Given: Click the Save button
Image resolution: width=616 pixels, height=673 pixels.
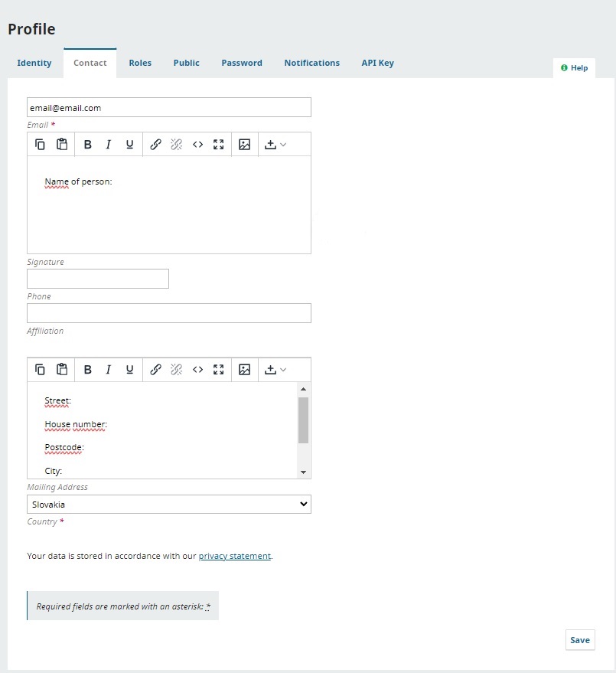Looking at the screenshot, I should click(x=579, y=640).
